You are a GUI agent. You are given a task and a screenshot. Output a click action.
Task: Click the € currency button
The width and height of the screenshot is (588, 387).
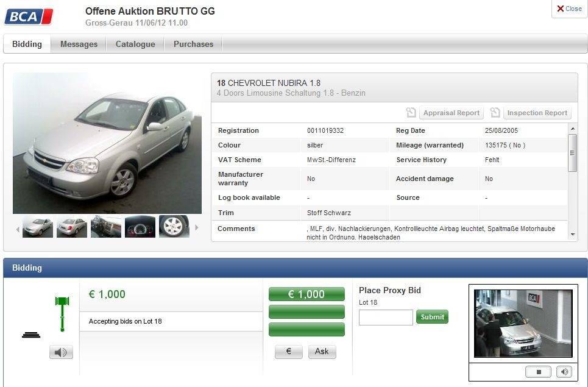pos(288,352)
